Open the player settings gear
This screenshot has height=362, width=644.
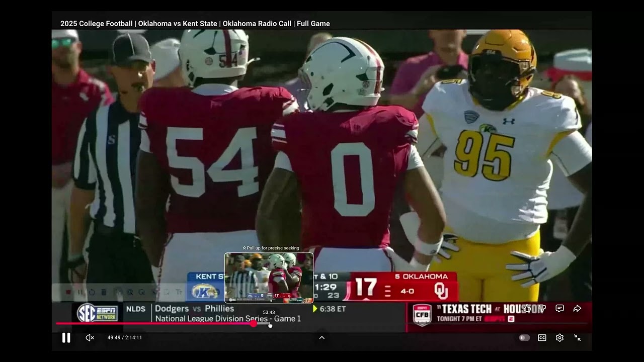pyautogui.click(x=559, y=338)
